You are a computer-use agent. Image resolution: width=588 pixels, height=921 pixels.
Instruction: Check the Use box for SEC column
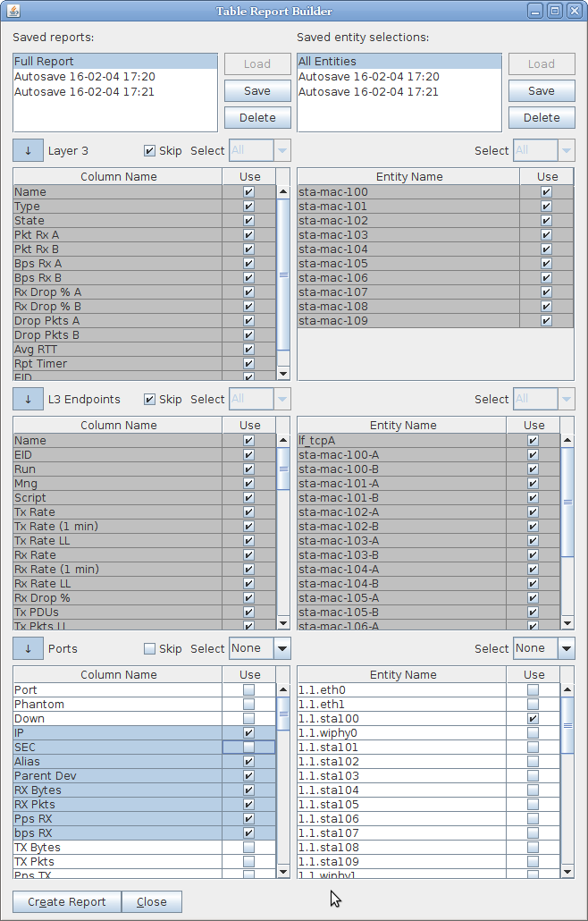pyautogui.click(x=248, y=747)
